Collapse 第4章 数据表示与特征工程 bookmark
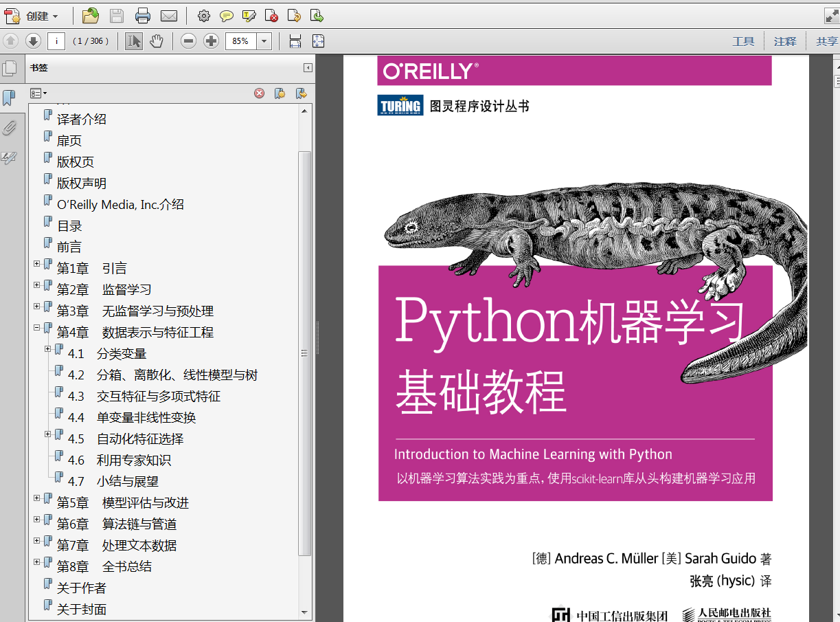 (37, 328)
